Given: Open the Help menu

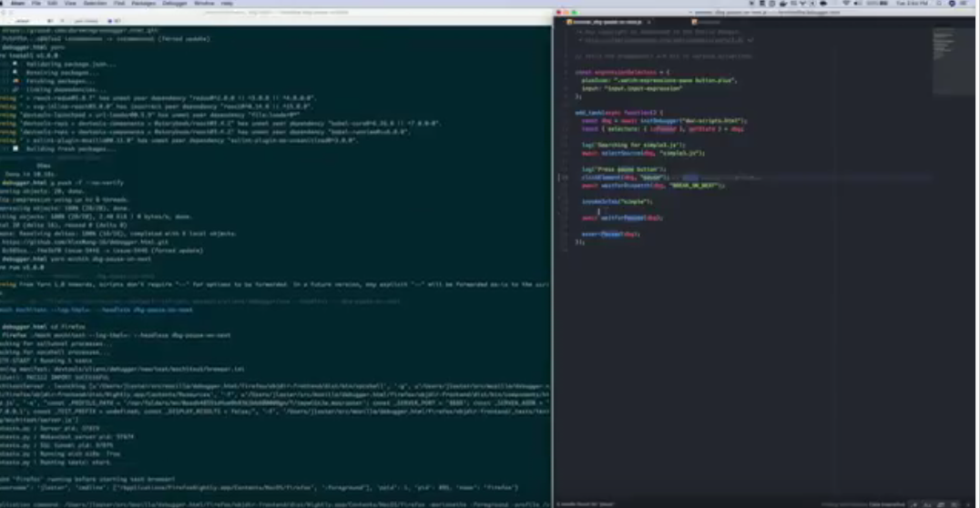Looking at the screenshot, I should pyautogui.click(x=225, y=4).
